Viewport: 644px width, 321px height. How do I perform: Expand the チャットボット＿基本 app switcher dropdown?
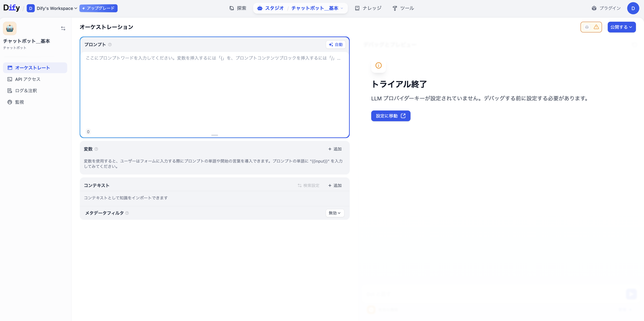click(342, 8)
